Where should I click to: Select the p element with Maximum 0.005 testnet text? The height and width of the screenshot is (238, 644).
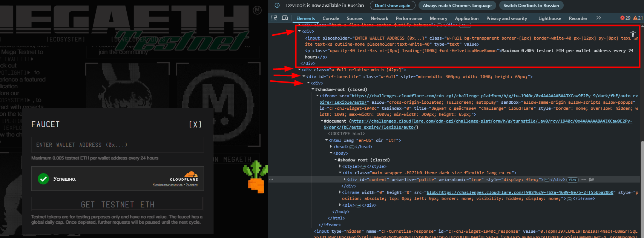coord(469,54)
